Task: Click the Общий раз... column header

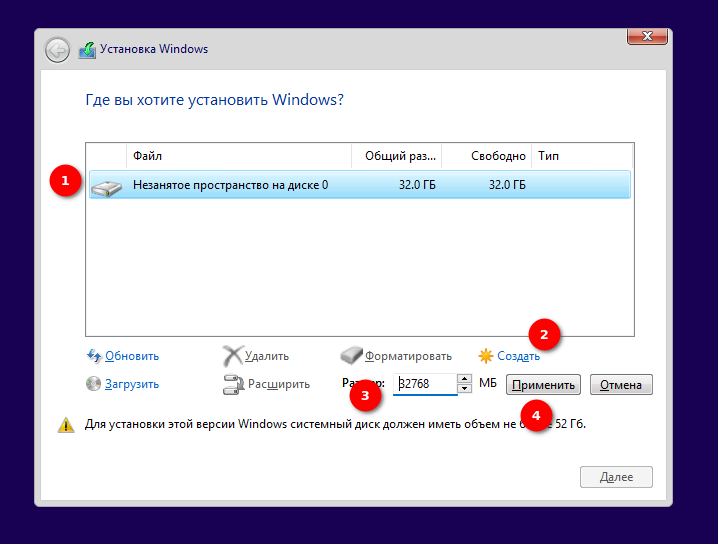Action: pyautogui.click(x=397, y=156)
